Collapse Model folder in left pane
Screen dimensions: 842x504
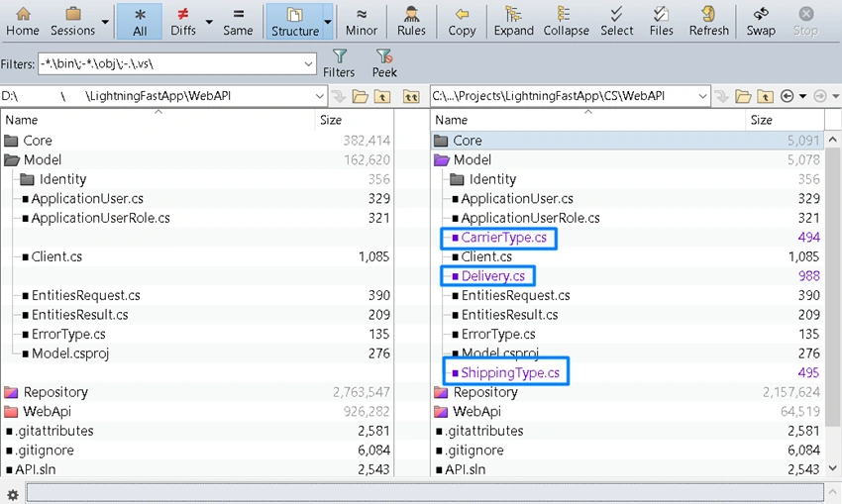[11, 160]
